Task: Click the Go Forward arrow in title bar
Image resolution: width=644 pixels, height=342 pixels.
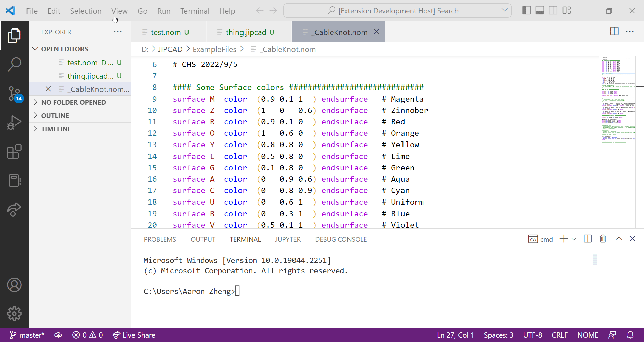Action: click(273, 11)
